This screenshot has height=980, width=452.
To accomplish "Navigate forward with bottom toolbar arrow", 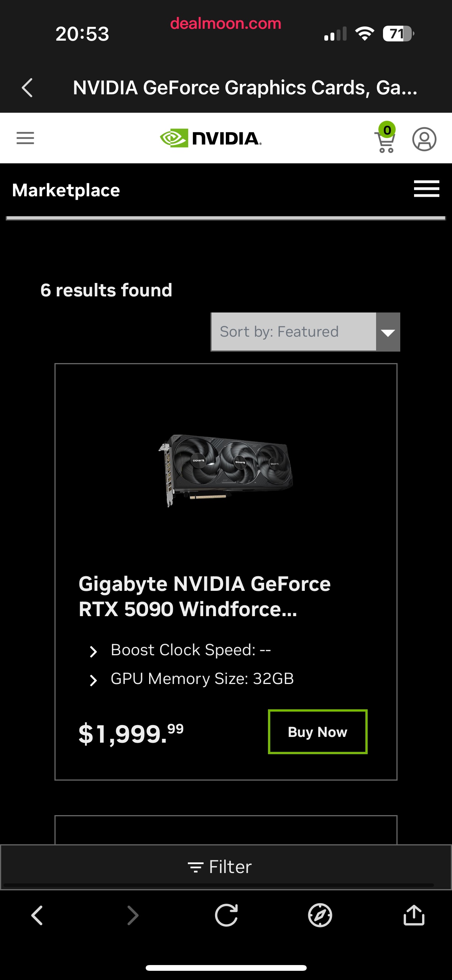I will click(132, 915).
